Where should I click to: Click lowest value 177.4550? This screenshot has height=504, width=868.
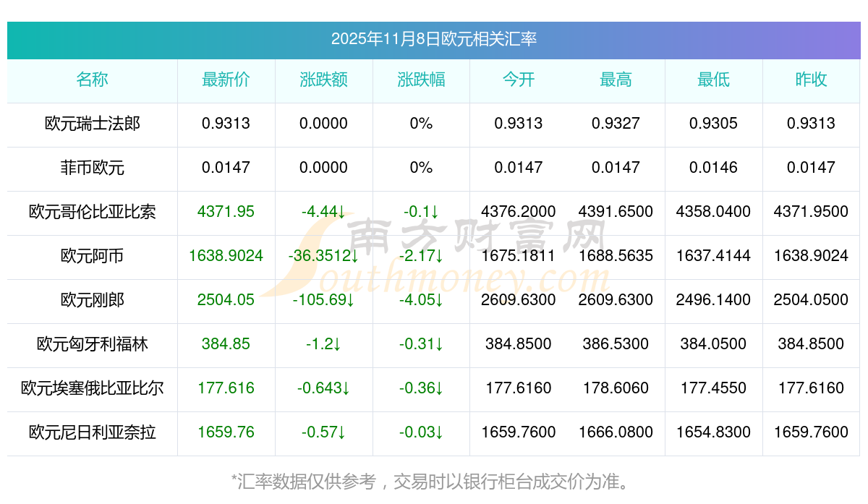pyautogui.click(x=713, y=388)
